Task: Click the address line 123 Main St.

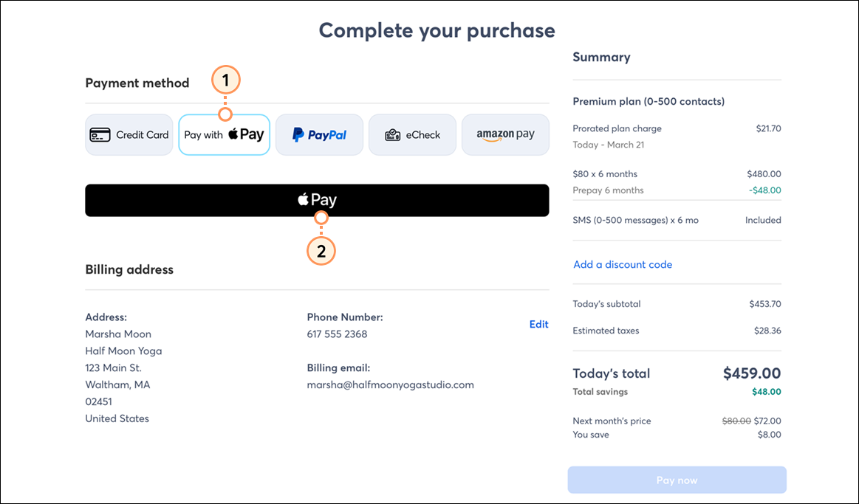Action: (x=114, y=367)
